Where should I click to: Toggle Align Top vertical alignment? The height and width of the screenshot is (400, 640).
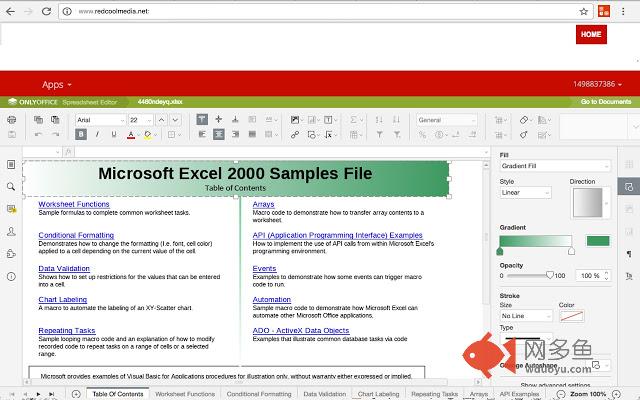click(202, 119)
